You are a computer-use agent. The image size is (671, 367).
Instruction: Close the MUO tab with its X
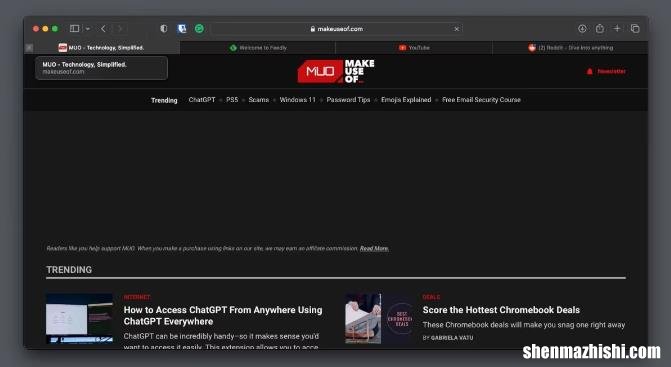point(29,48)
